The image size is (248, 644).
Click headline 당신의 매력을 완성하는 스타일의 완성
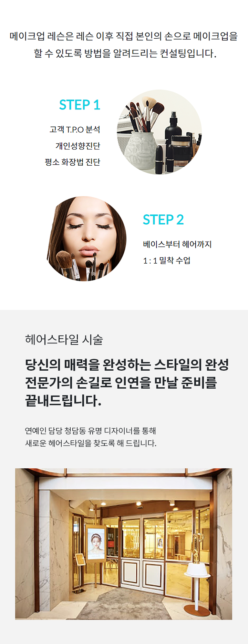point(127,364)
